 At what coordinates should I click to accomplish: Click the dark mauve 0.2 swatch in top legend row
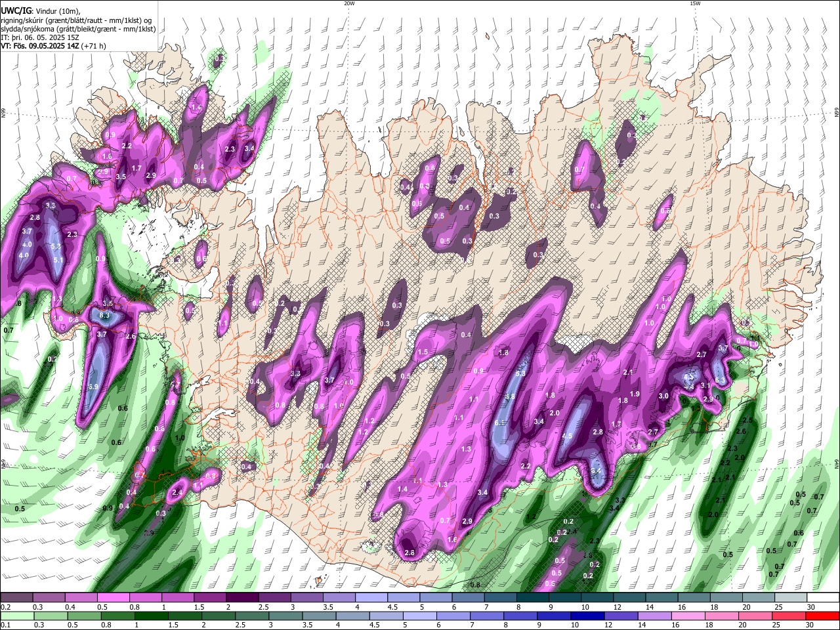pos(16,598)
